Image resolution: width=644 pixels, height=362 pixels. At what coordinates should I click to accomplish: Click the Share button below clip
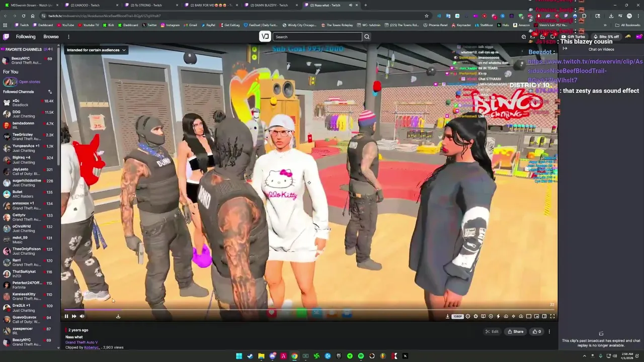(515, 331)
